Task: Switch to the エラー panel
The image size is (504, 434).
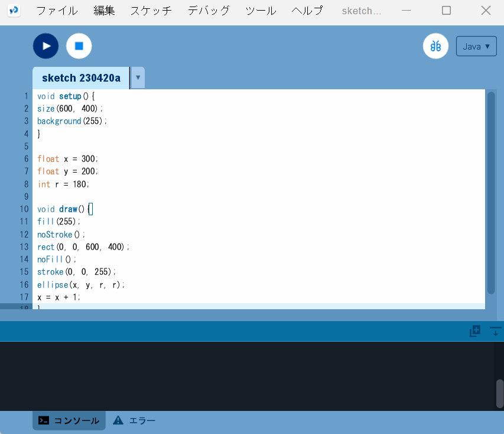Action: pyautogui.click(x=134, y=420)
